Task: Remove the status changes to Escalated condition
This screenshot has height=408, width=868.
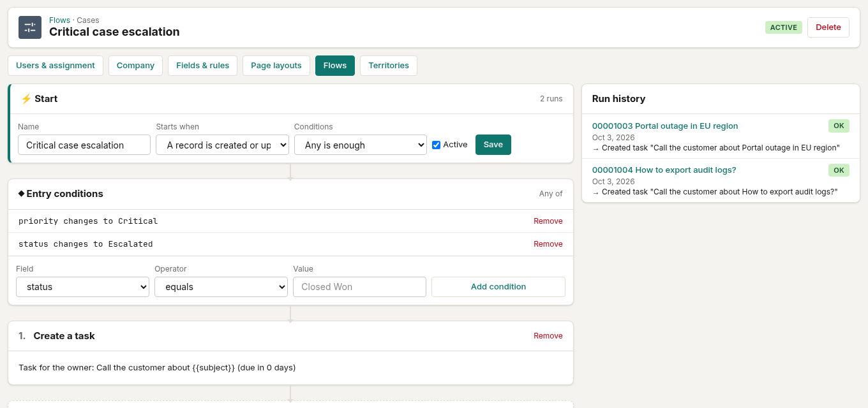Action: click(548, 244)
